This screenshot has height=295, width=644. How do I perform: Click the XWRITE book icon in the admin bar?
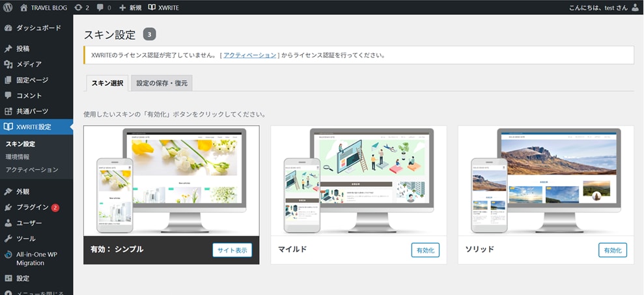[x=152, y=7]
